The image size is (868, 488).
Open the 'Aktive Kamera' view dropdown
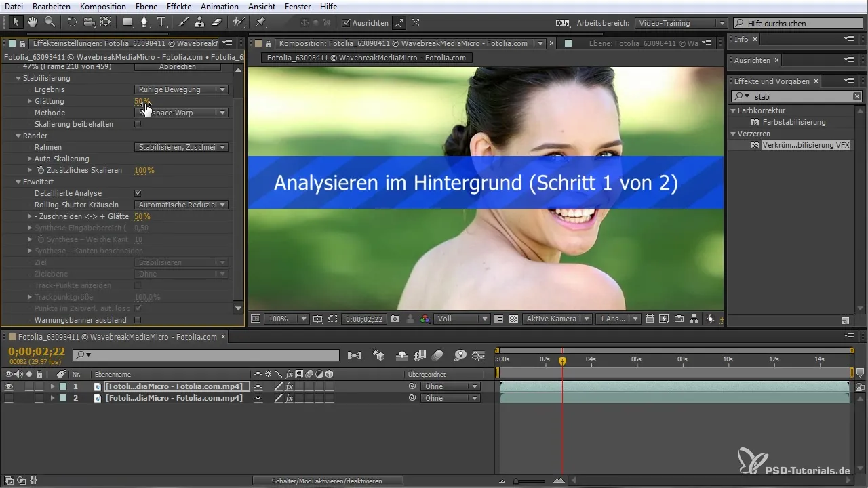click(557, 319)
